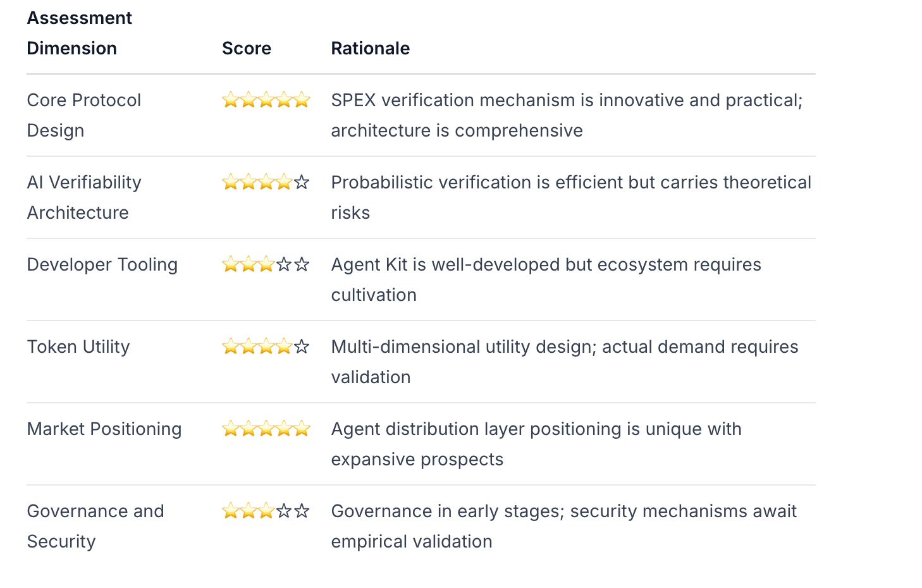Click the Governance and Security label

click(95, 526)
